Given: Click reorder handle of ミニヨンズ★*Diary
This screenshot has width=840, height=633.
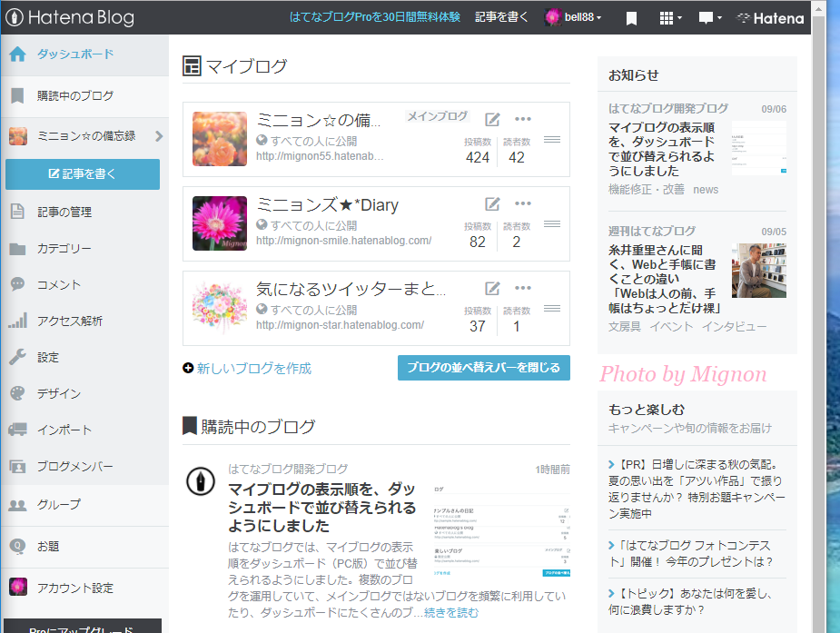Looking at the screenshot, I should 552,223.
